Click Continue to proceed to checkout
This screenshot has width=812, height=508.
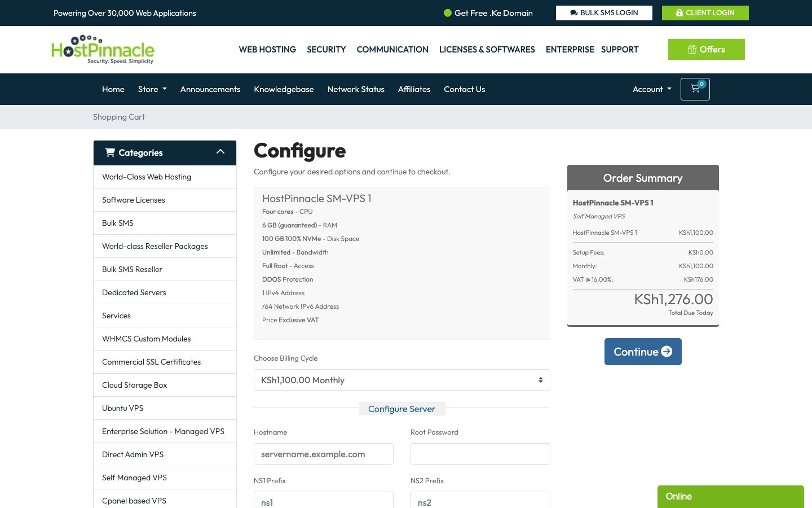[643, 352]
